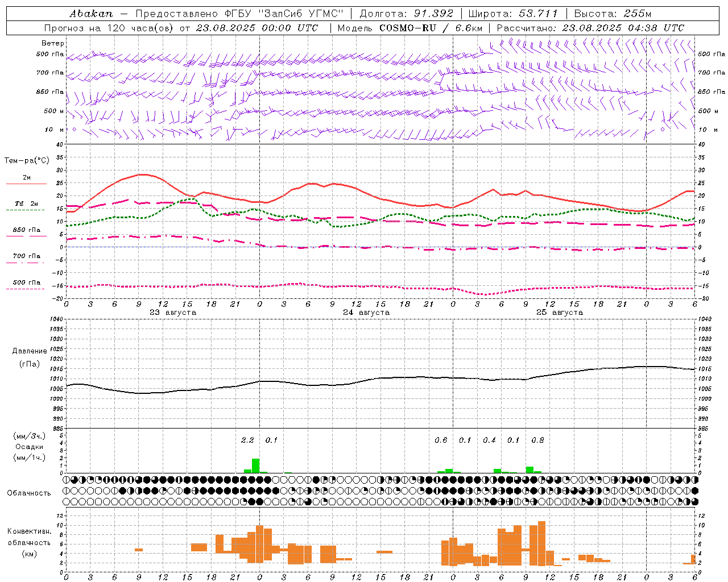Screen dimensions: 728x582
Task: Click the 500 м wind level label on the left
Action: click(54, 111)
